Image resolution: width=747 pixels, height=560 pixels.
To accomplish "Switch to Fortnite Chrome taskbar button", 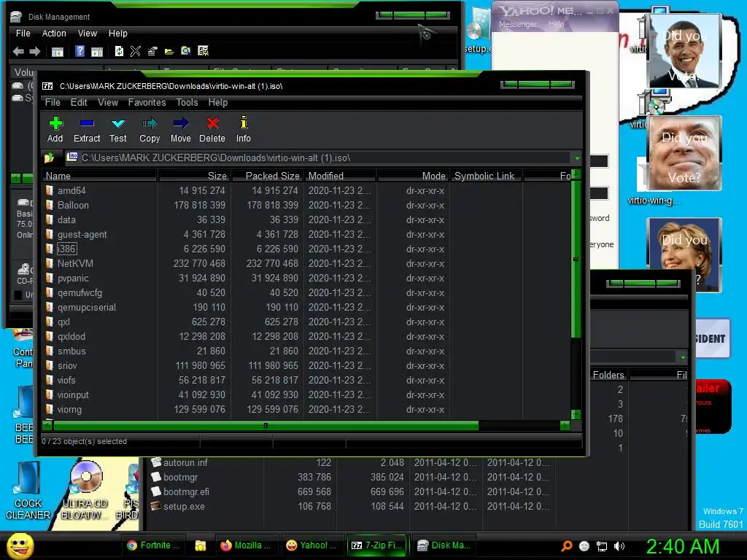I will tap(153, 545).
